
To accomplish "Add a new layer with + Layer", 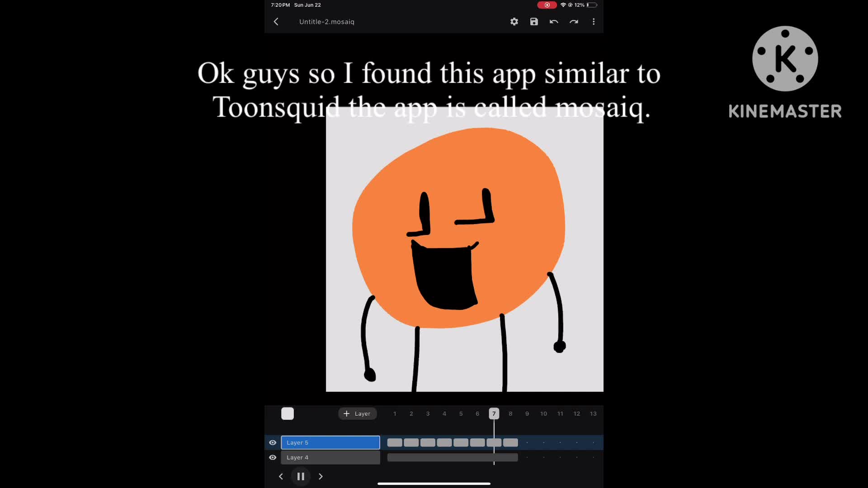I will [x=357, y=413].
